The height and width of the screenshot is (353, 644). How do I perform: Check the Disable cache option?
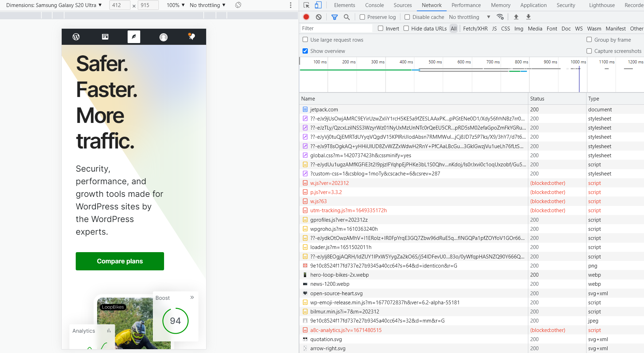407,17
